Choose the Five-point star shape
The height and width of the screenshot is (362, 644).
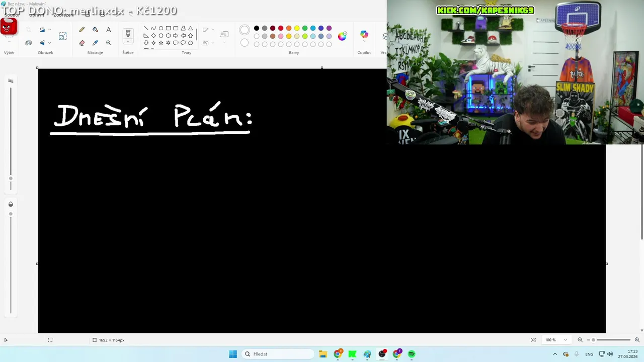tap(161, 43)
